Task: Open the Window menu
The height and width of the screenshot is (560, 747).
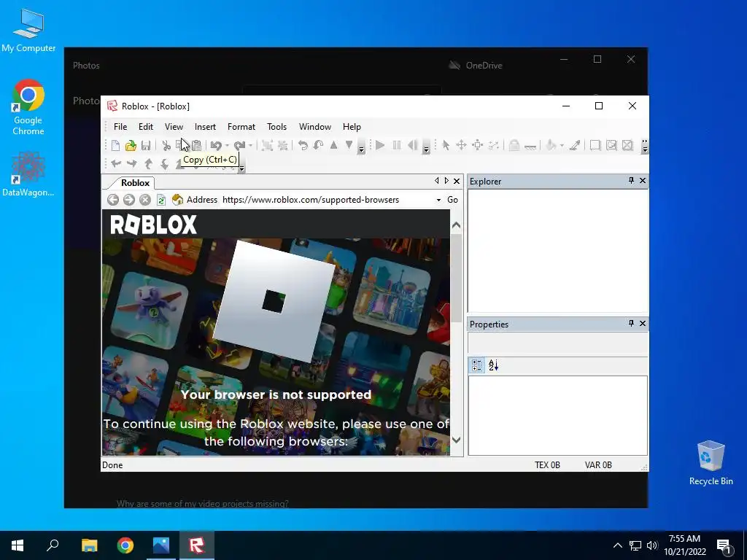Action: pyautogui.click(x=315, y=127)
